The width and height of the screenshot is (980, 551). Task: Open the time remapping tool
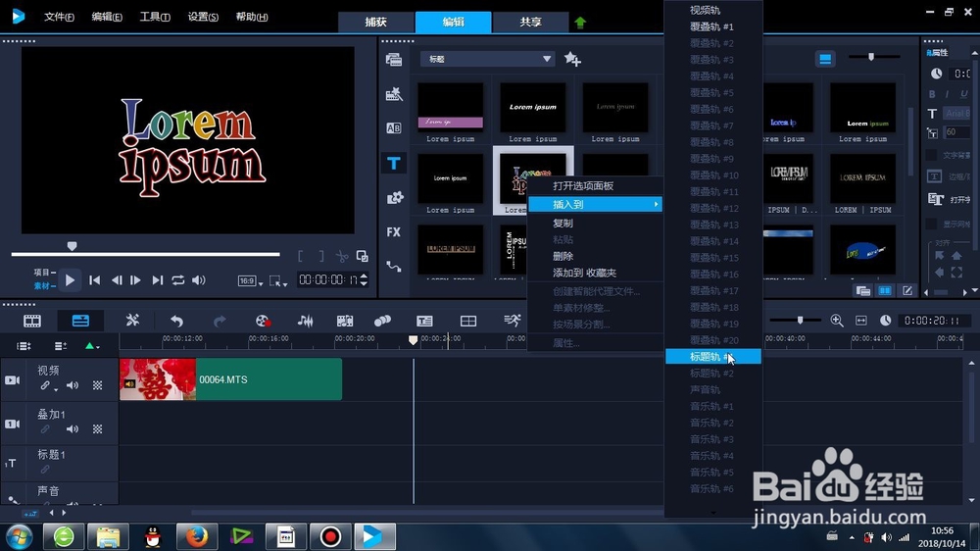(512, 321)
